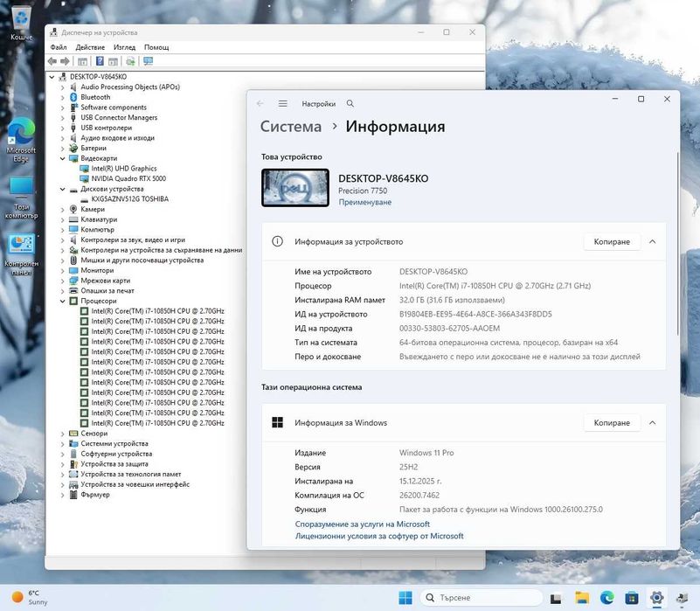Open the Помощ menu in Device Manager
700x611 pixels.
pos(156,47)
